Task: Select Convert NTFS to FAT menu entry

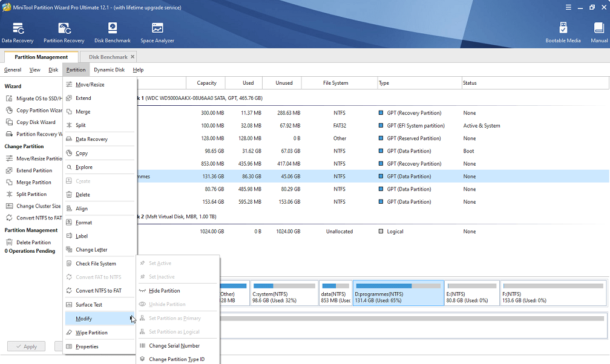Action: tap(100, 290)
